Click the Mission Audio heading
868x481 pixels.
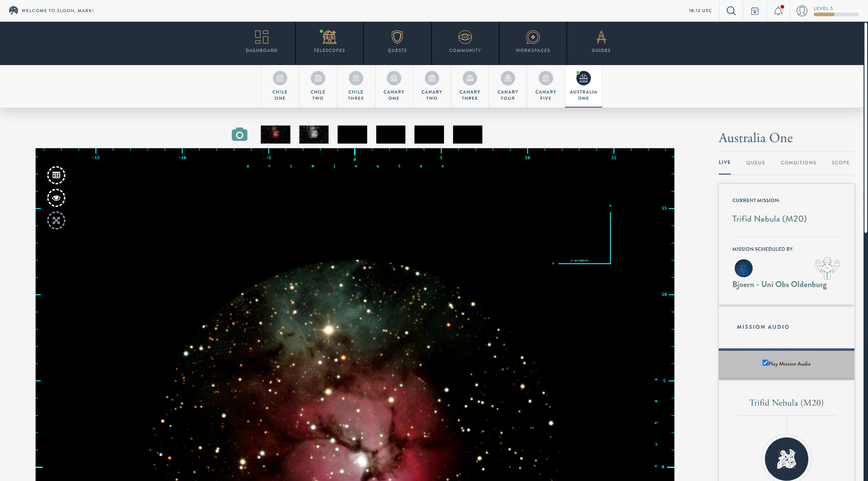coord(763,327)
